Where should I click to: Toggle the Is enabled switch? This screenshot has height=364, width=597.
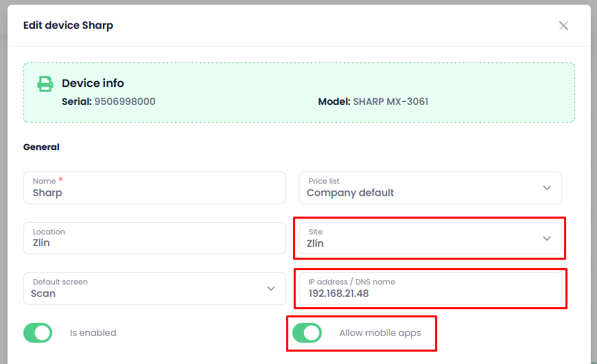pyautogui.click(x=38, y=333)
